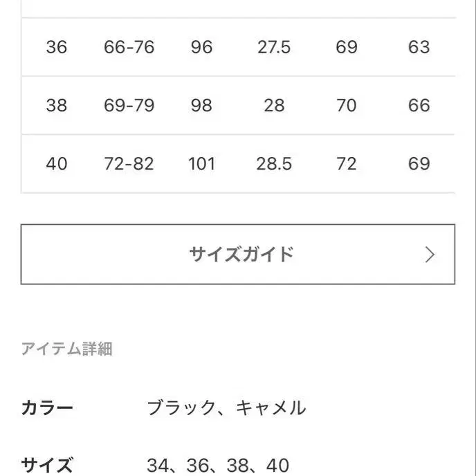Click the 69-79 range cell

pos(129,106)
